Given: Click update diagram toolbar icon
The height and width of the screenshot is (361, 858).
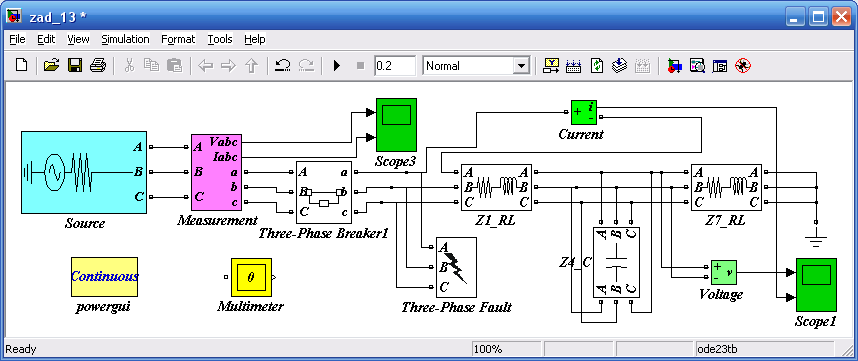Looking at the screenshot, I should tap(619, 66).
